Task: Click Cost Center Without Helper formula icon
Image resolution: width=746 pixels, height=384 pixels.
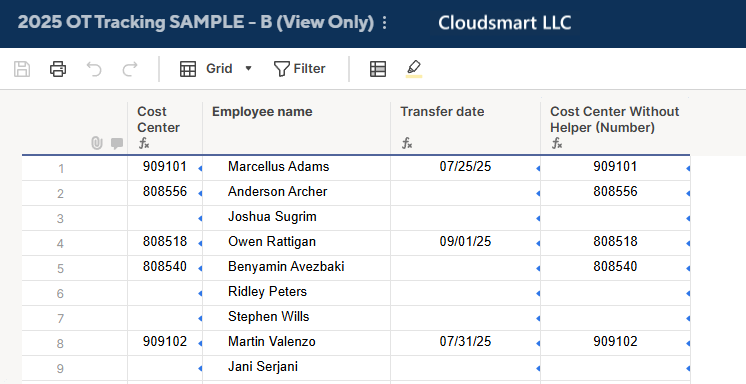Action: [557, 143]
